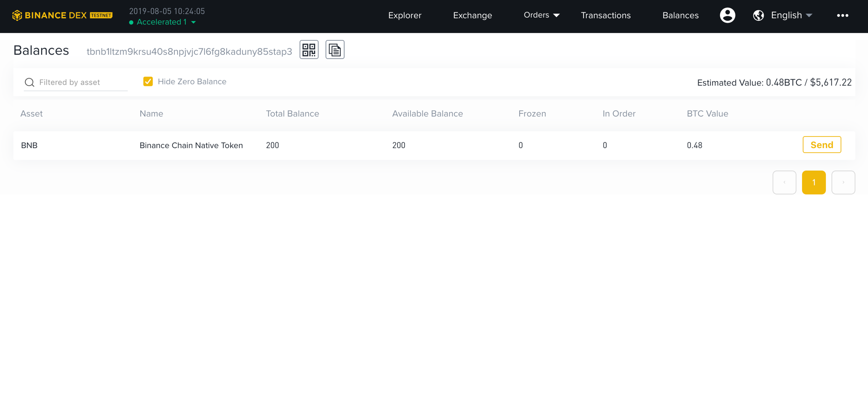This screenshot has height=412, width=868.
Task: Navigate to the Explorer page
Action: (405, 15)
